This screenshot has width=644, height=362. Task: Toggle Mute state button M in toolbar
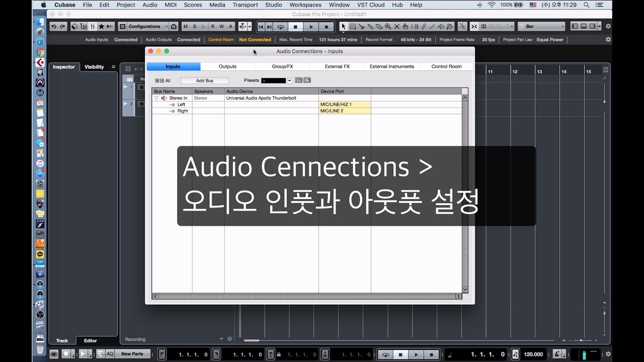[186, 27]
